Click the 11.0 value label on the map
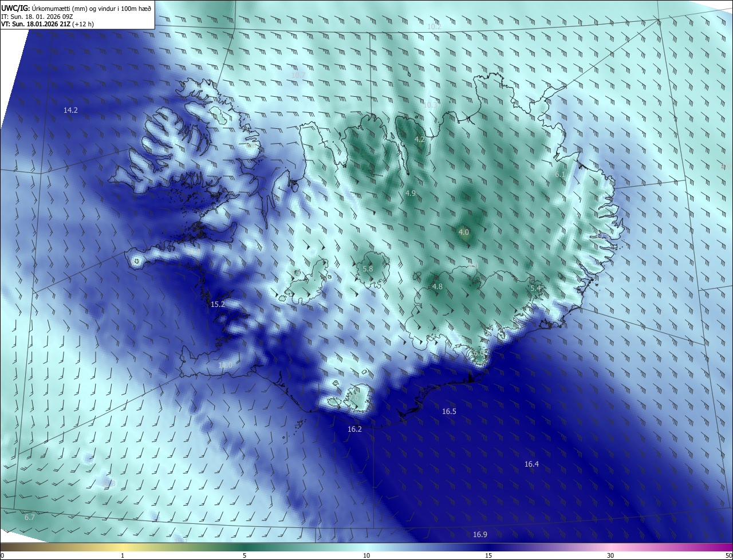 226,365
